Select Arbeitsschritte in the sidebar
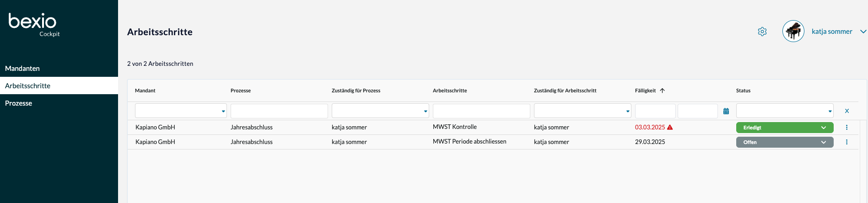 coord(28,86)
